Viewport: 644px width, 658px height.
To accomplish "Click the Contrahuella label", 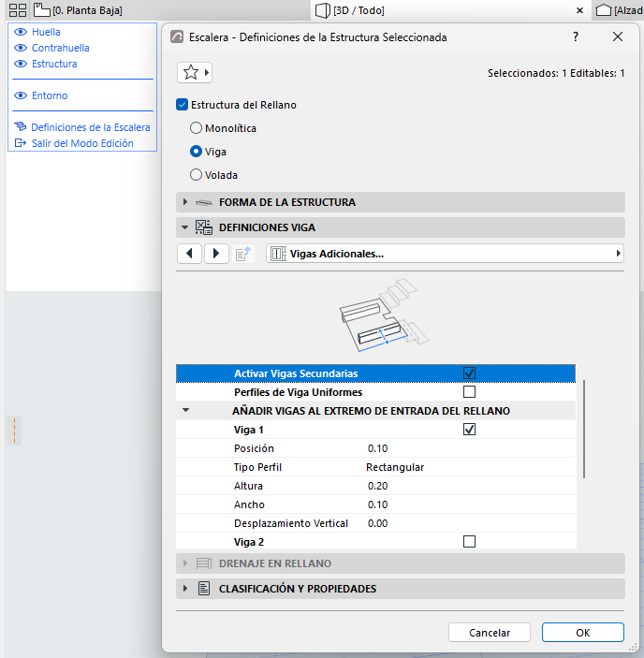I will [x=61, y=48].
